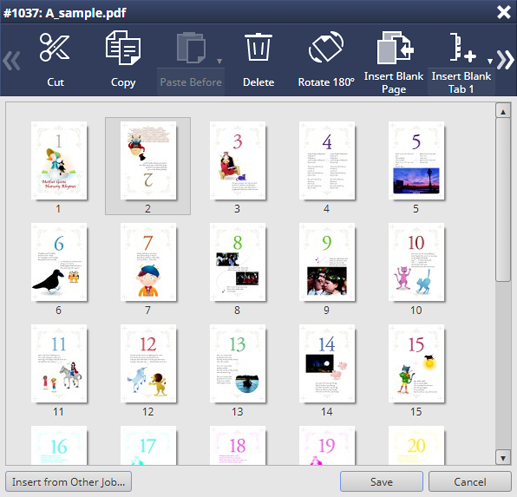
Task: Select the Cut scissors tool
Action: [x=55, y=48]
